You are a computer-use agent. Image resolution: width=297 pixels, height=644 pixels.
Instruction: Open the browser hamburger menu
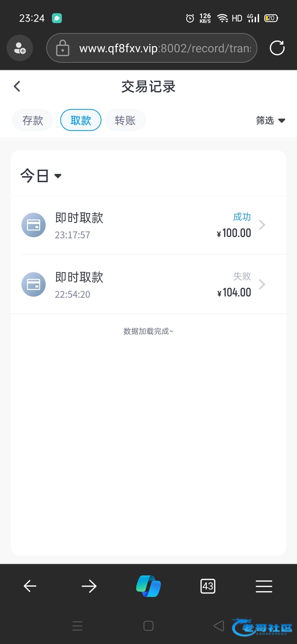tap(264, 586)
